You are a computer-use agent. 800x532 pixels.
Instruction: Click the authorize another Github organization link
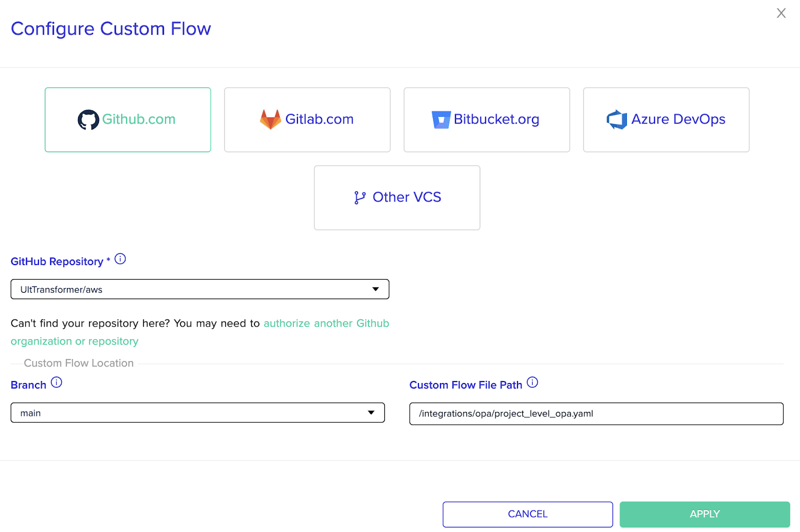point(326,323)
